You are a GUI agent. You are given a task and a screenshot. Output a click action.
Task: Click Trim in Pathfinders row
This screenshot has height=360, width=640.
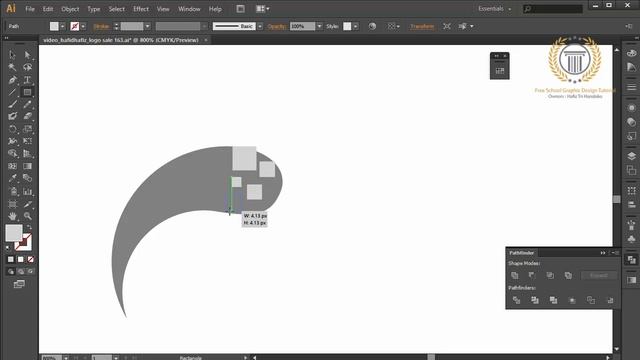pos(535,300)
